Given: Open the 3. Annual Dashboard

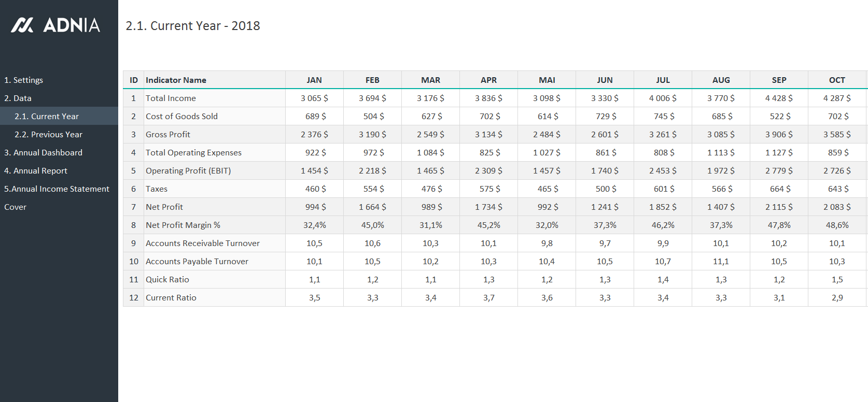Looking at the screenshot, I should coord(44,152).
